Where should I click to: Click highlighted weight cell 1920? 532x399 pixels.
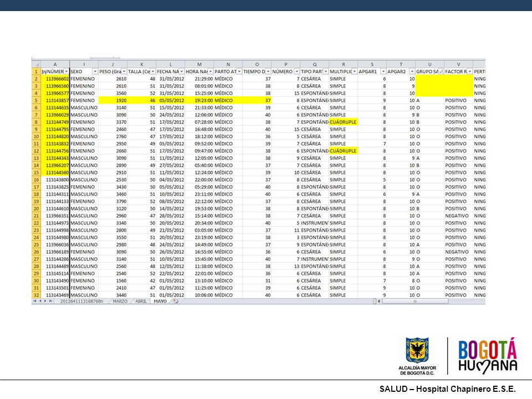coord(113,100)
